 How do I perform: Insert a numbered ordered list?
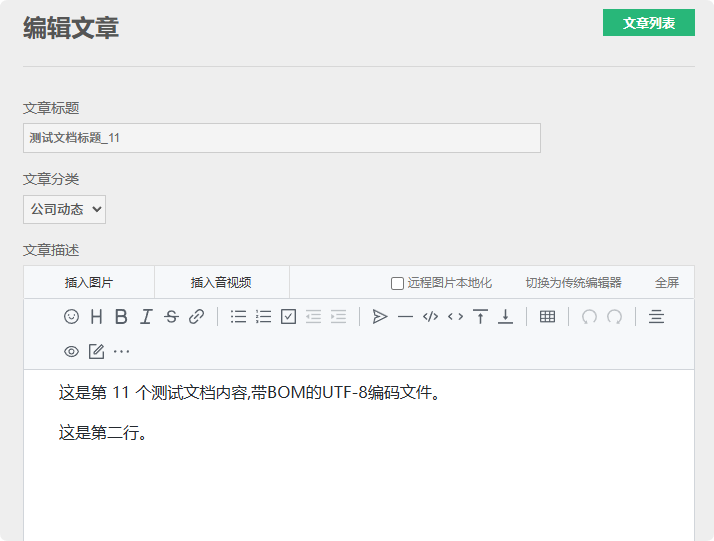tap(263, 317)
